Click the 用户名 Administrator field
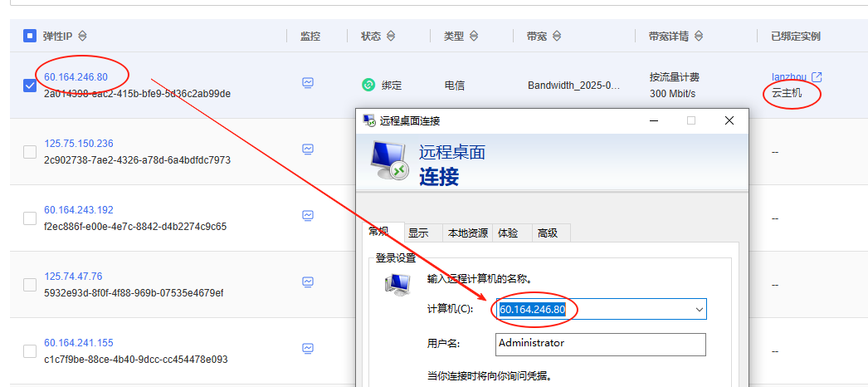Viewport: 868px width, 387px height. pyautogui.click(x=601, y=344)
